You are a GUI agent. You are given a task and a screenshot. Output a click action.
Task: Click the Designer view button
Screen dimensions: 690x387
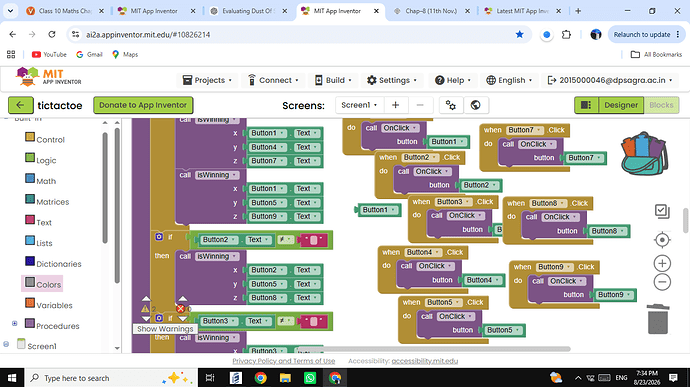(x=620, y=105)
